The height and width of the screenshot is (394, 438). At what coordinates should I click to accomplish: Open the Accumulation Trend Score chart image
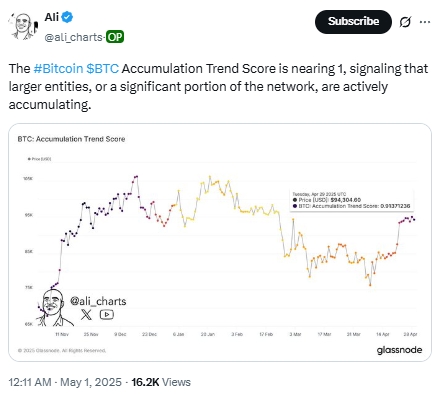coord(220,242)
